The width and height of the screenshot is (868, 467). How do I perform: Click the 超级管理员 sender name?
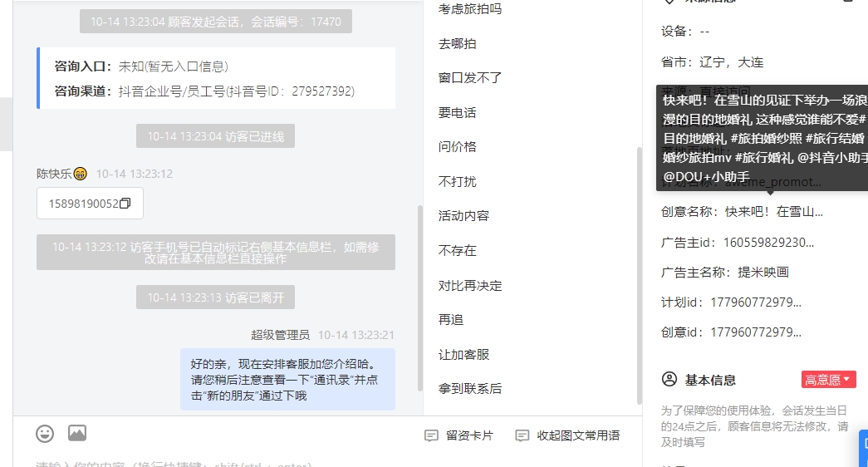280,335
